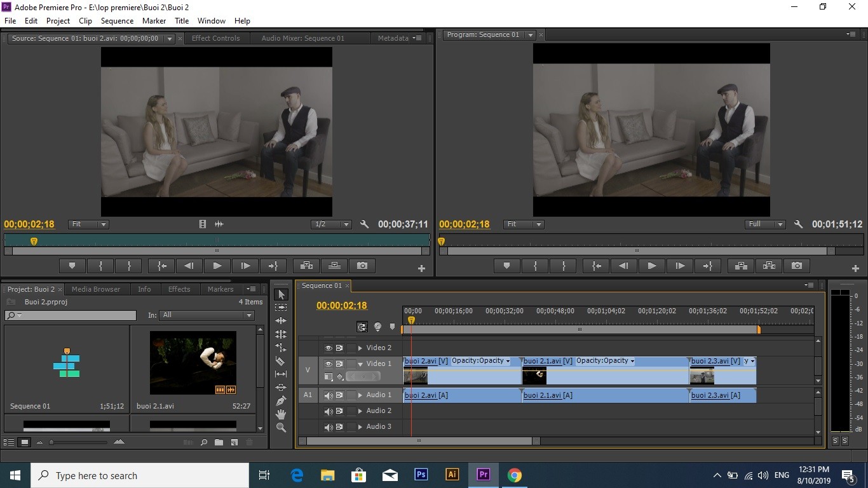Open Source monitor Fit zoom dropdown
The image size is (868, 488).
tap(88, 224)
